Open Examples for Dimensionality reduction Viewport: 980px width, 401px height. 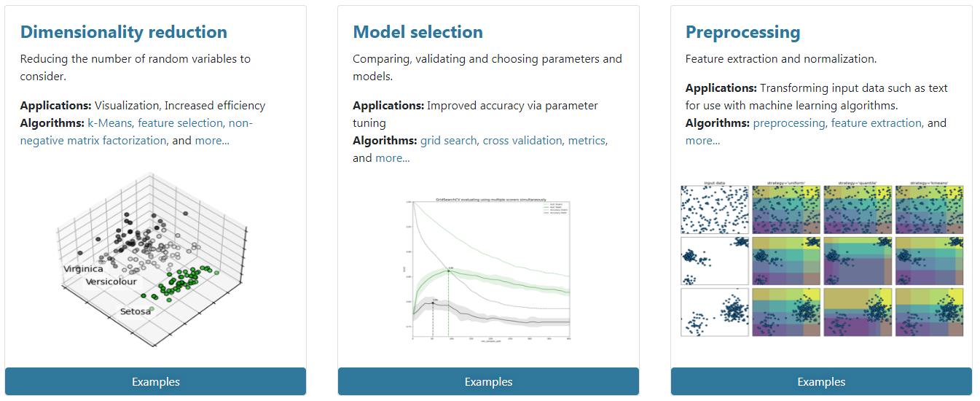point(156,382)
